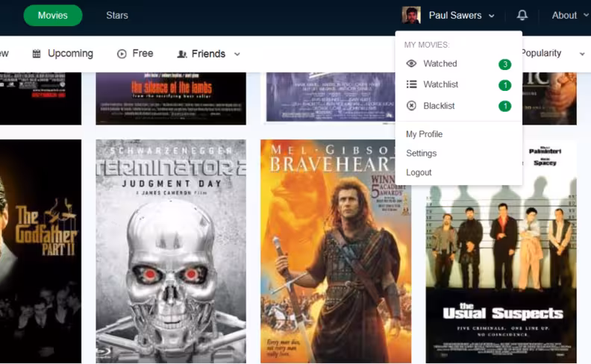This screenshot has width=591, height=364.
Task: Click the Watched count badge 3
Action: (x=505, y=64)
